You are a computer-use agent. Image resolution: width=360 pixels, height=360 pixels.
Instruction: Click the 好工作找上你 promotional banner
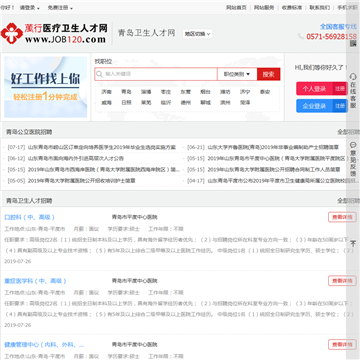click(46, 87)
